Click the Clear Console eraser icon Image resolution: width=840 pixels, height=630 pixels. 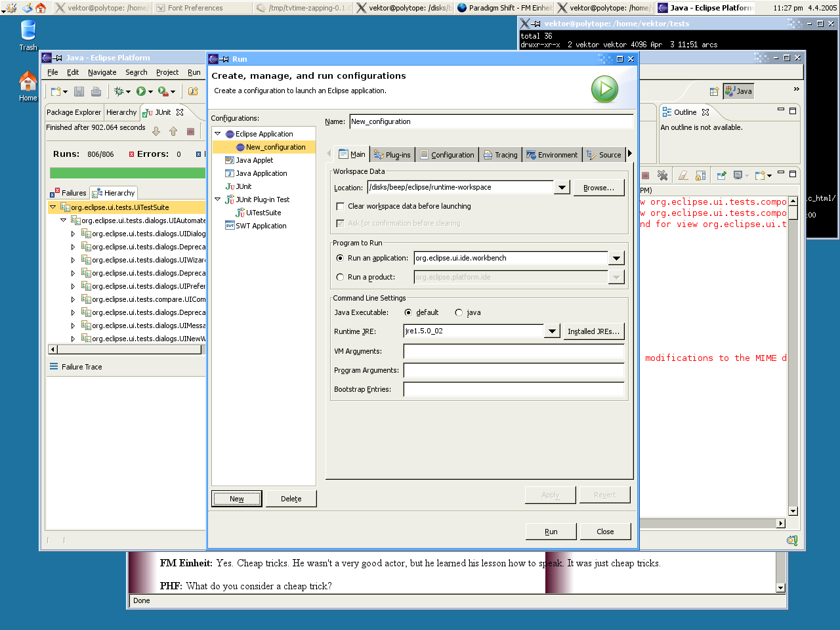[683, 175]
